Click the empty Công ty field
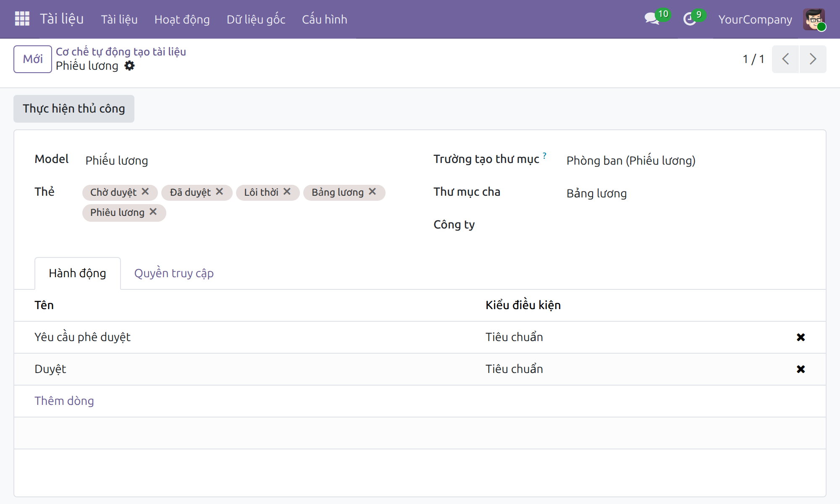This screenshot has height=504, width=840. click(x=685, y=225)
